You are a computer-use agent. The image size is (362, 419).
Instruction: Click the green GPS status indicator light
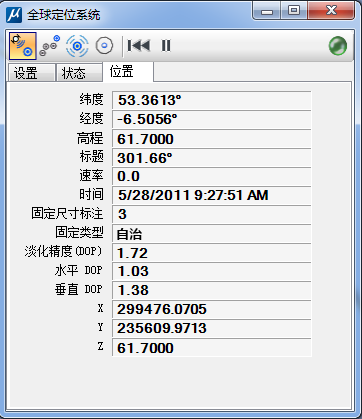pyautogui.click(x=338, y=46)
